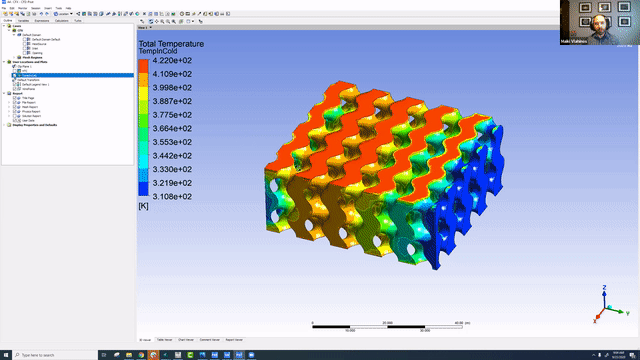Switch to the Chart Viewer tab

tap(186, 340)
